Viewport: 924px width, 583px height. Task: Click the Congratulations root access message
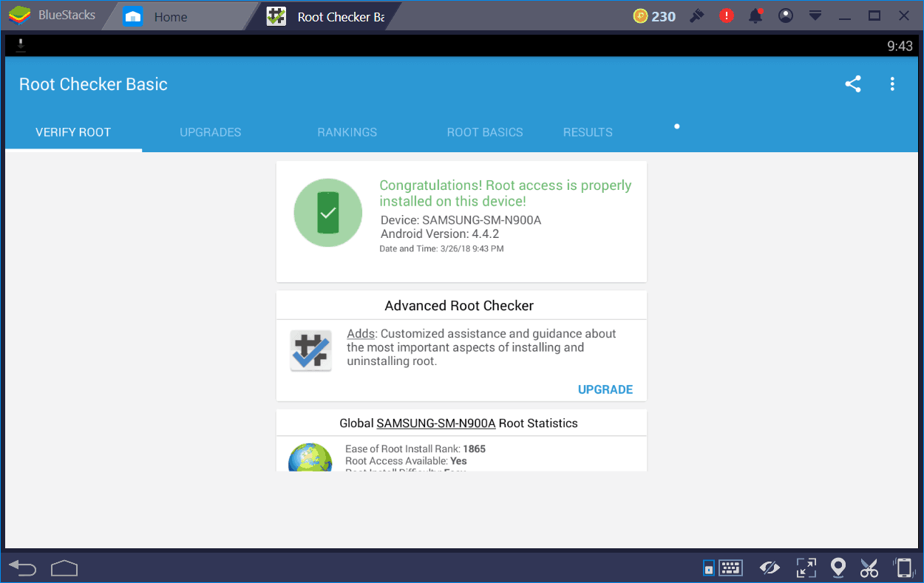point(506,193)
